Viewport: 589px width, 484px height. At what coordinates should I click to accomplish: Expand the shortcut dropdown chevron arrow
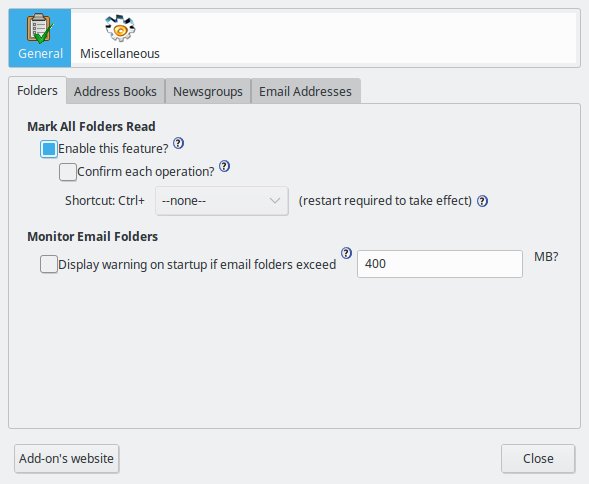[x=275, y=201]
